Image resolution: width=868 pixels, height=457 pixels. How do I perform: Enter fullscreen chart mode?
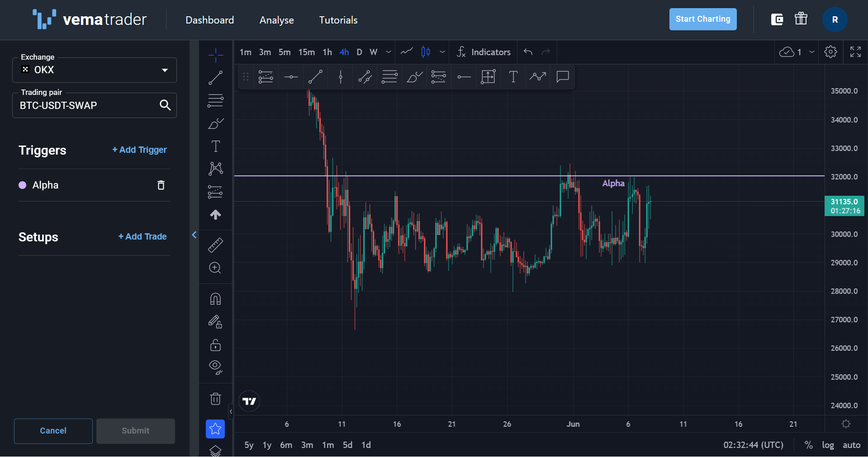855,52
